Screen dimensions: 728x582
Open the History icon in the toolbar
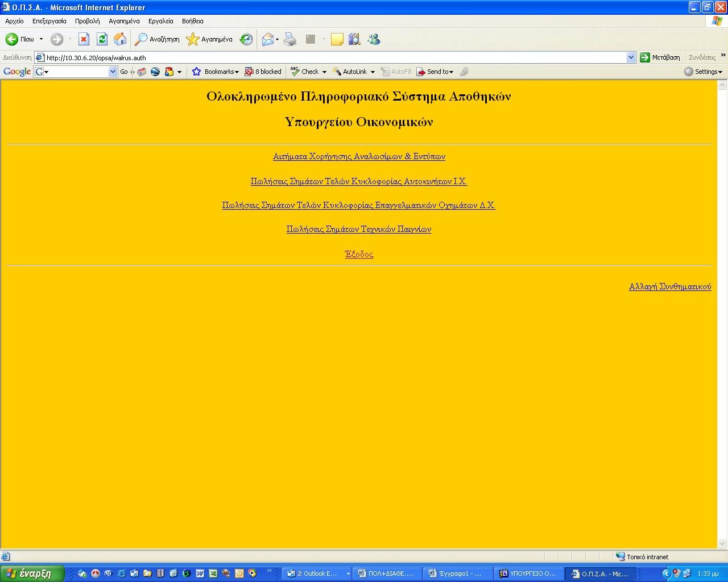(246, 39)
